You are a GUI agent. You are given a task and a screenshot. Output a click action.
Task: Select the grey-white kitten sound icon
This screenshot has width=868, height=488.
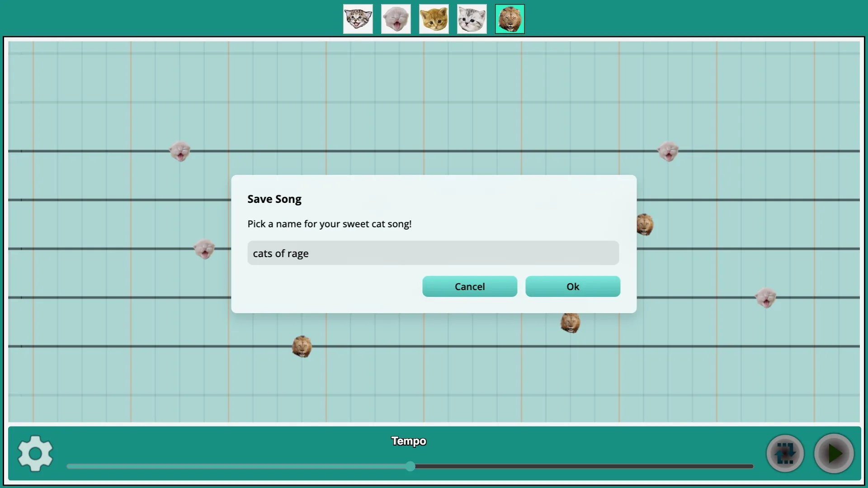click(x=472, y=19)
